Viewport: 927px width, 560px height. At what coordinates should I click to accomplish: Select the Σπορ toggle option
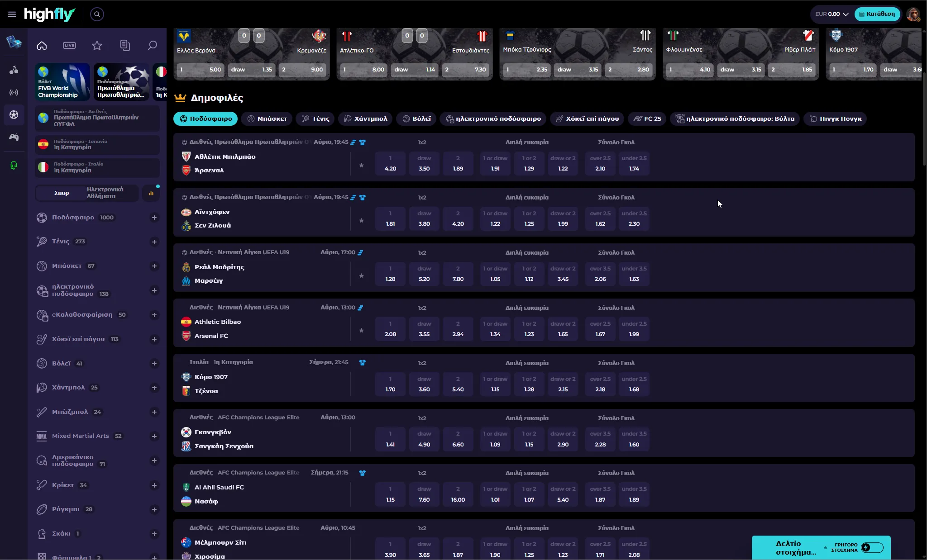coord(62,193)
